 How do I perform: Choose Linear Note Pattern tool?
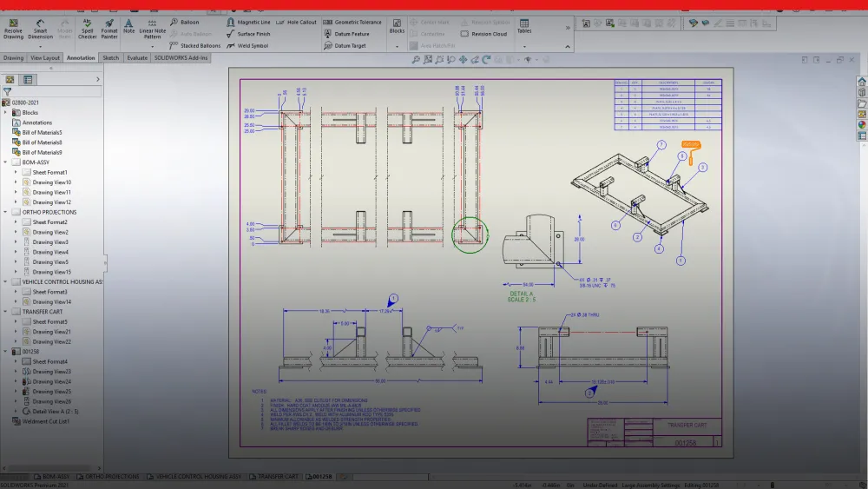[152, 29]
